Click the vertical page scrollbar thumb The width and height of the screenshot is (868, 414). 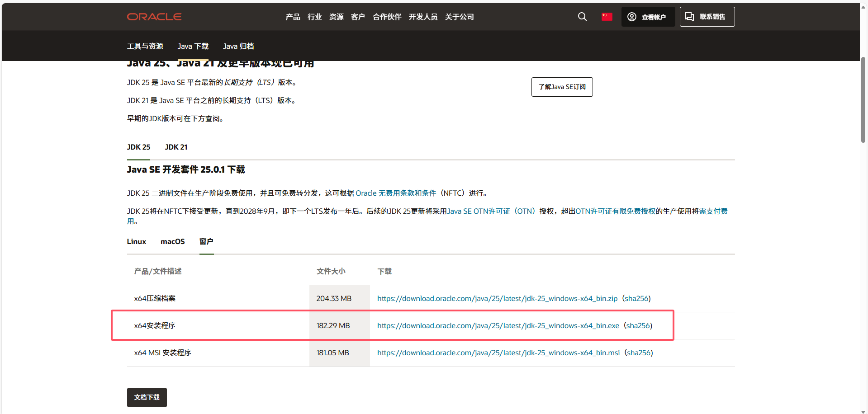pyautogui.click(x=863, y=99)
